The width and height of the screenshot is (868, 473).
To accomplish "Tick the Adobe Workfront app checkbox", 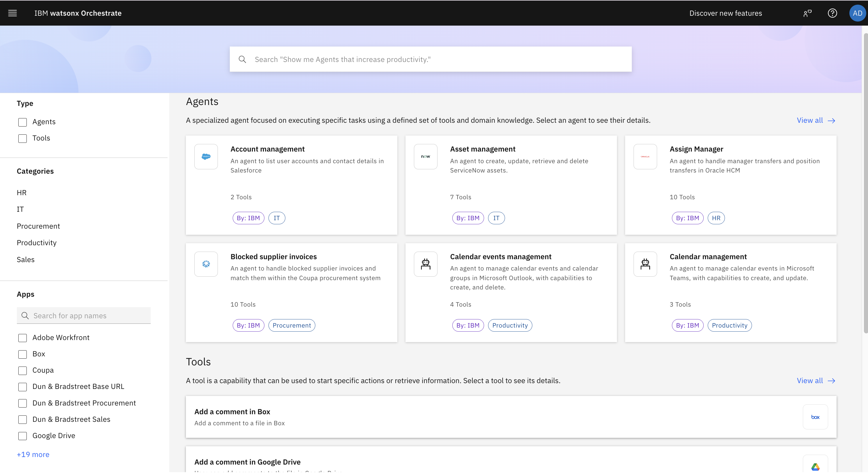I will [x=23, y=338].
